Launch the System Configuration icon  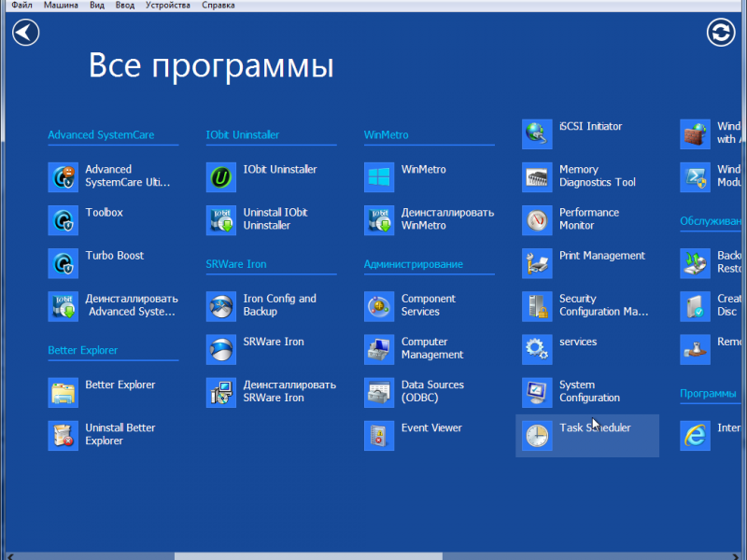537,392
